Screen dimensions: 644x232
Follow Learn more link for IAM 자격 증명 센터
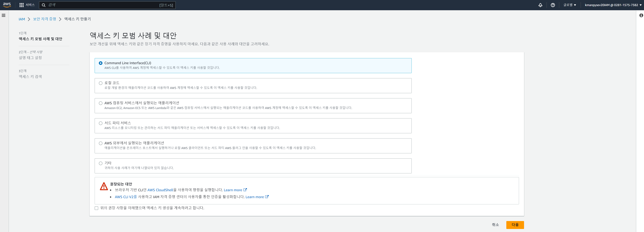point(255,197)
